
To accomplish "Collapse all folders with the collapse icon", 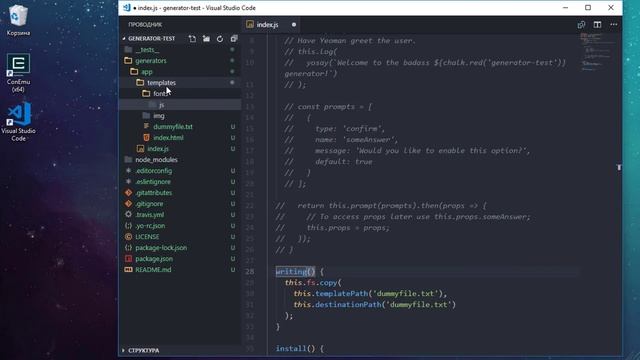I will coord(234,39).
